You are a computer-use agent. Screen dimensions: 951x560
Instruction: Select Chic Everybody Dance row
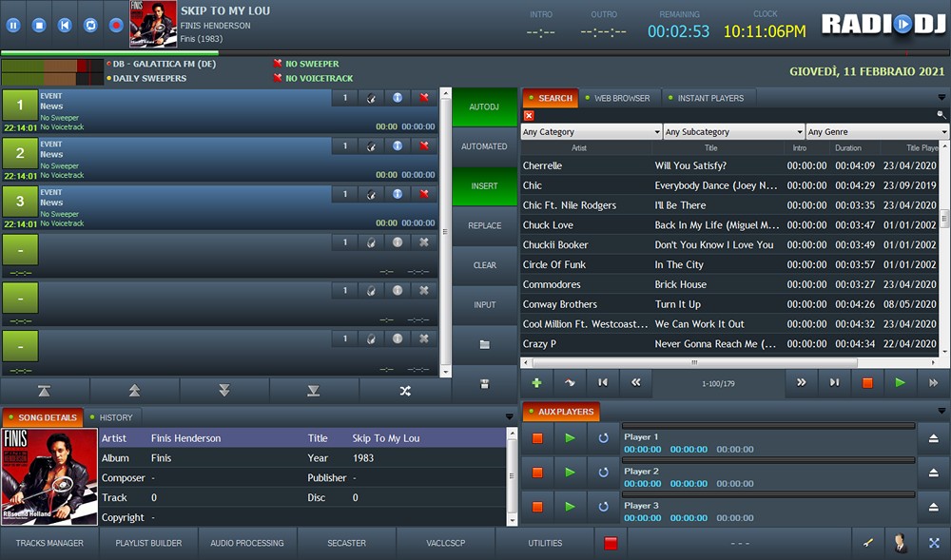click(x=729, y=185)
